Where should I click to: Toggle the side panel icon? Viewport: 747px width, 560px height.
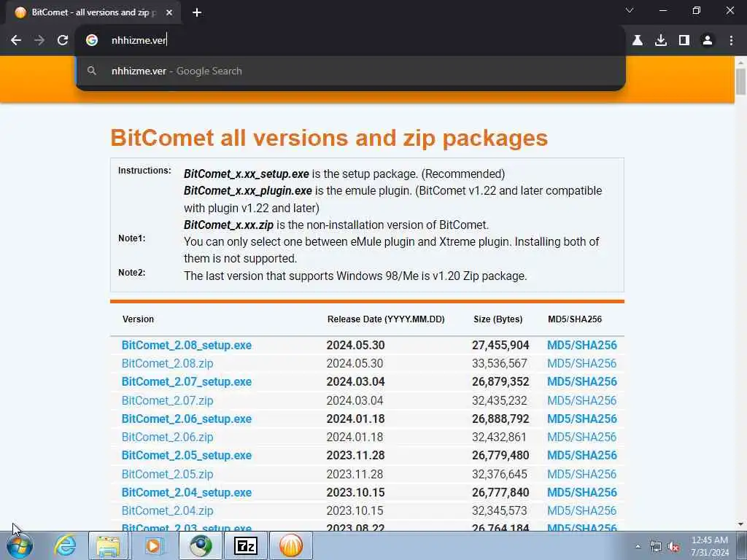click(684, 41)
